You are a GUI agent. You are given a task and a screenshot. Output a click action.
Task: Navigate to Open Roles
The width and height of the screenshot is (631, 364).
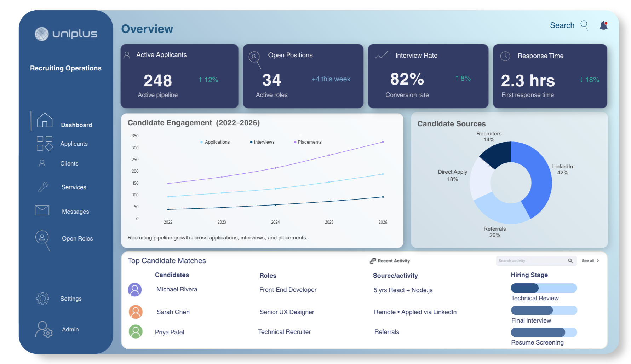78,238
